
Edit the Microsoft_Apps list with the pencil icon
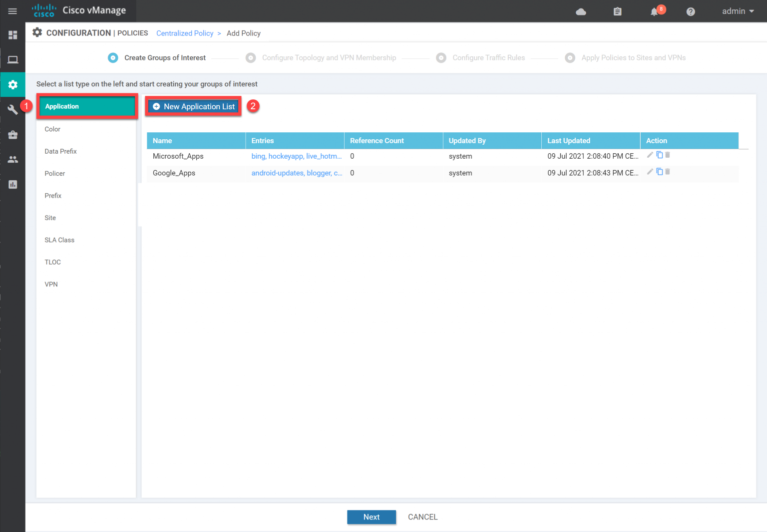650,155
